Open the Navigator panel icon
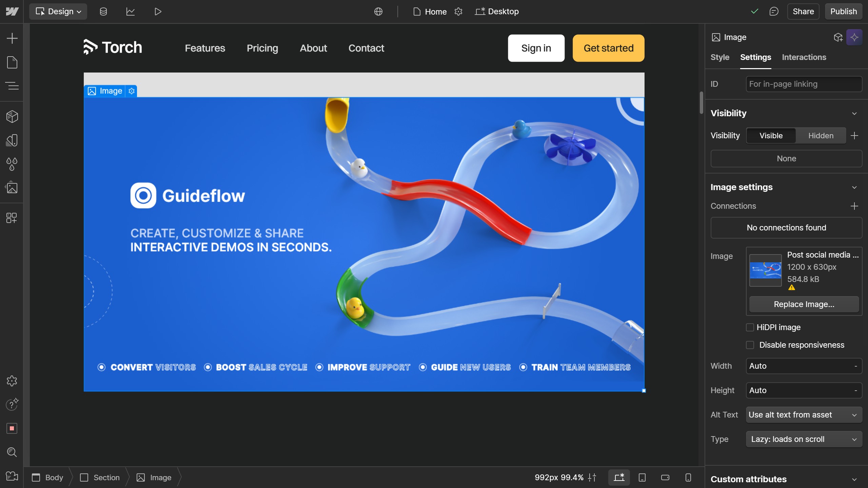This screenshot has width=868, height=488. click(12, 86)
